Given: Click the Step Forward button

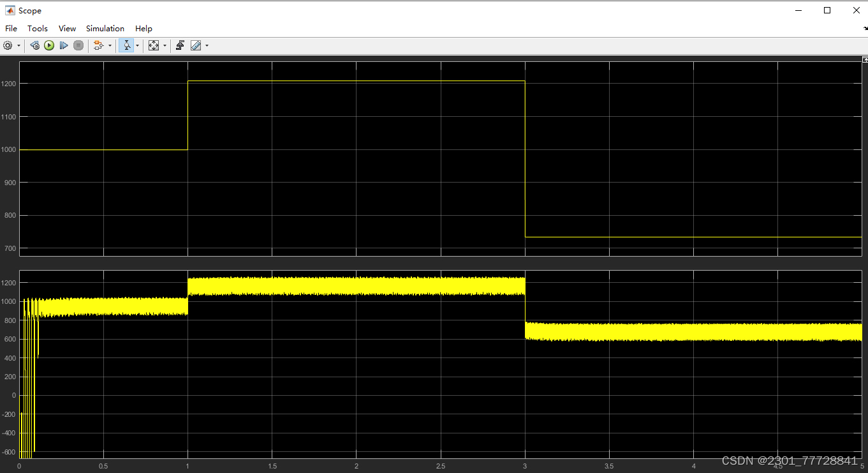Looking at the screenshot, I should coord(64,45).
